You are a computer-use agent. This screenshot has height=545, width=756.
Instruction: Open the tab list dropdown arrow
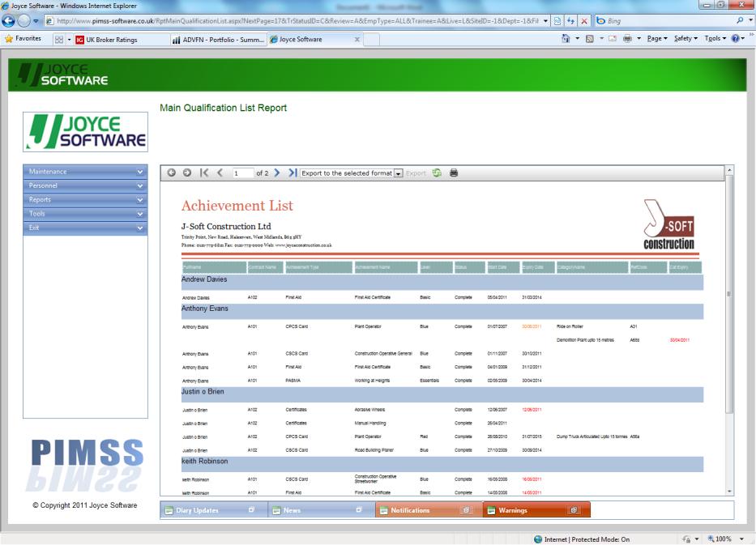click(x=69, y=40)
